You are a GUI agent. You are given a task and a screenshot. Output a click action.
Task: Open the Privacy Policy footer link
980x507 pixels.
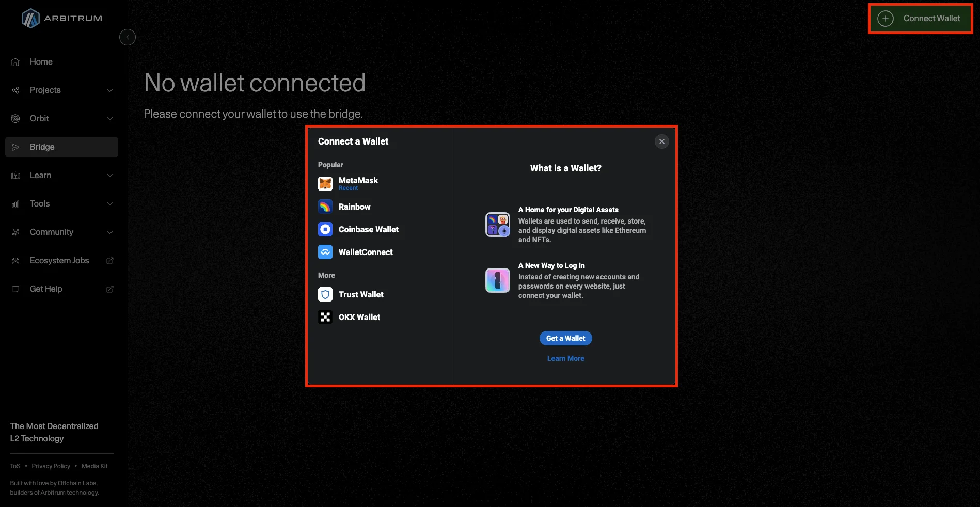click(x=51, y=466)
